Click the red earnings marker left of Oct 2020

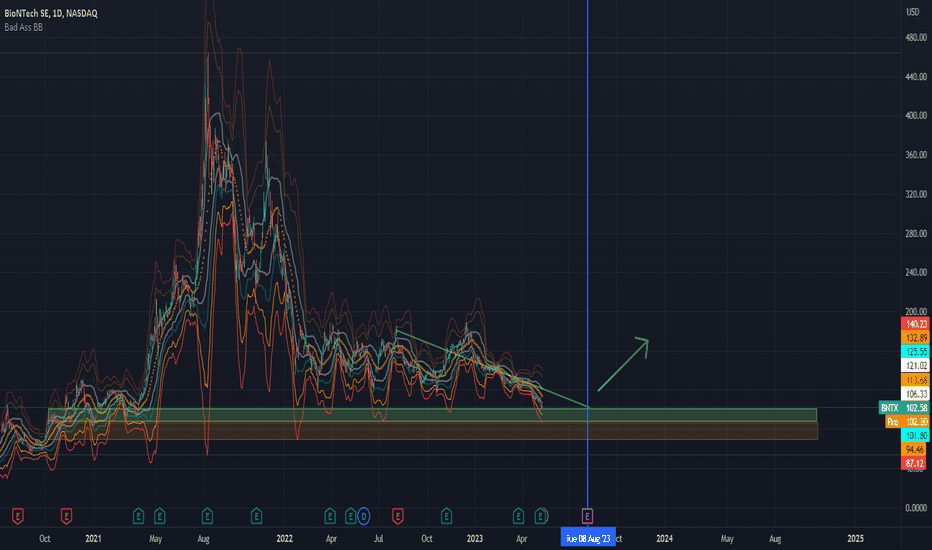[18, 516]
